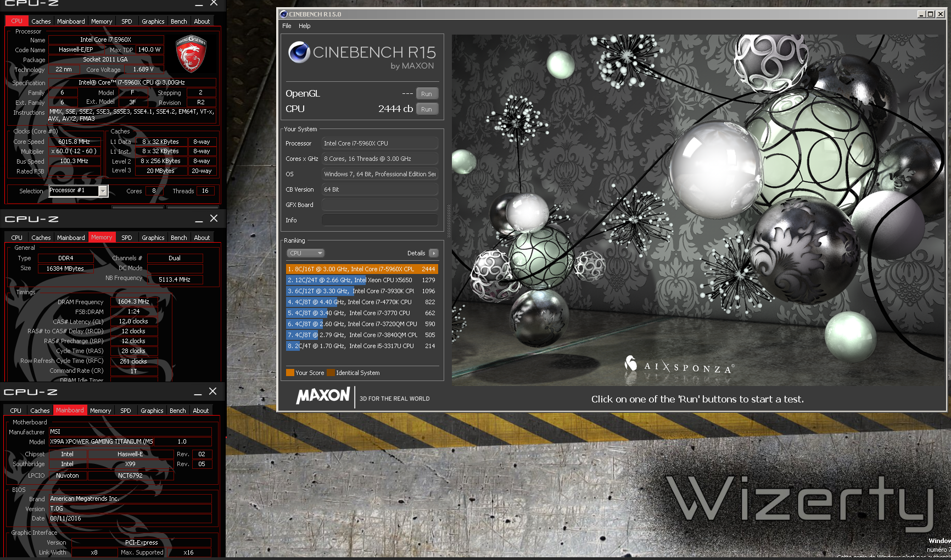
Task: Select ranking row i7-3930K 1096
Action: pos(362,291)
